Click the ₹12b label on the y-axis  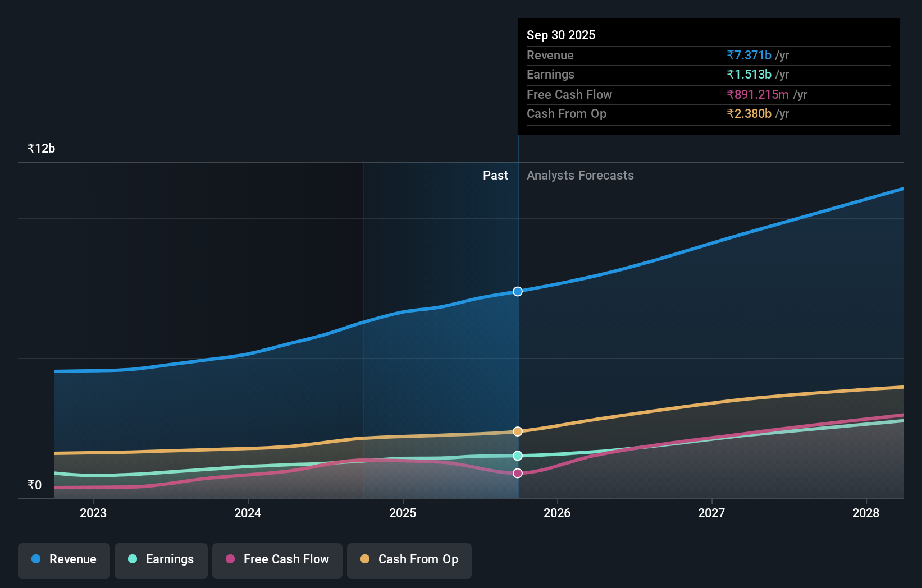click(40, 148)
